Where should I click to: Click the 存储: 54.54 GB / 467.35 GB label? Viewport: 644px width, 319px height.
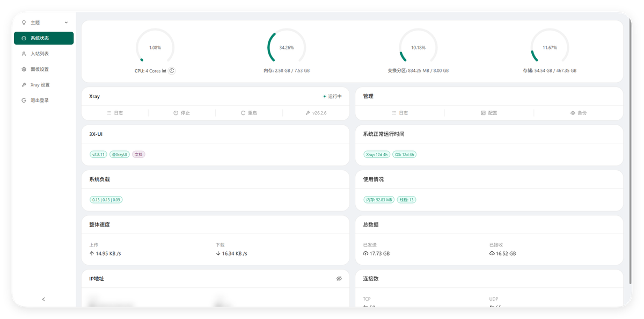pyautogui.click(x=550, y=70)
